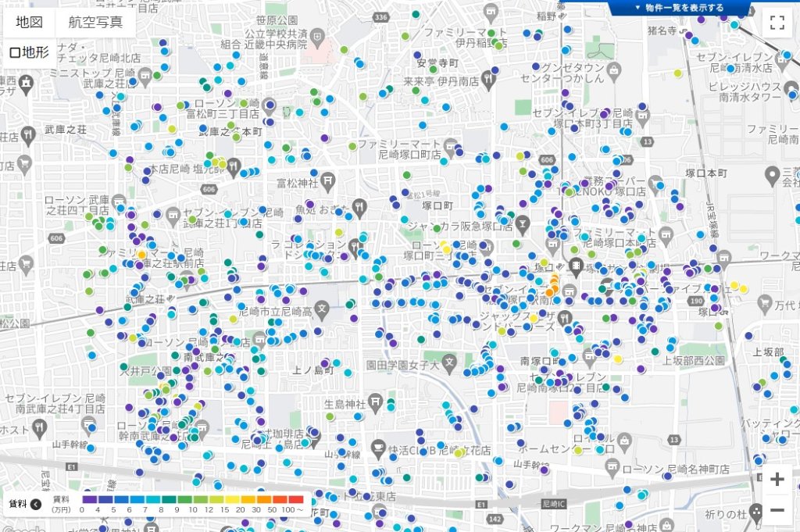
Task: Click the 快活CLUB 尼崎立花店 marker
Action: 383,450
